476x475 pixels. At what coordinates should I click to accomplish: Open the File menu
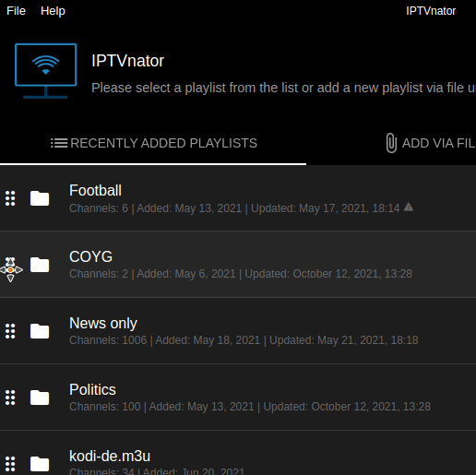[x=16, y=11]
